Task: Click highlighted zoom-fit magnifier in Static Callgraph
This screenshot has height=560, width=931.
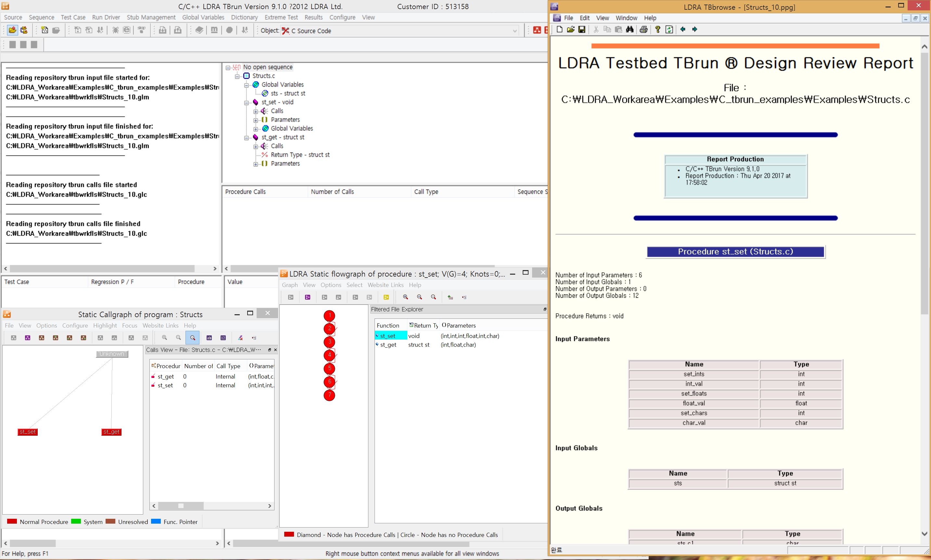Action: pos(193,338)
